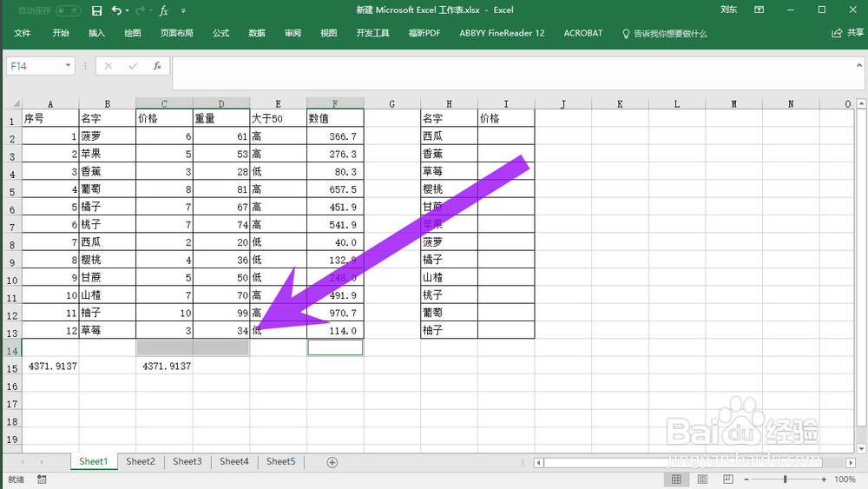The width and height of the screenshot is (868, 489).
Task: Click horizontal scrollbar right arrow
Action: tap(851, 462)
